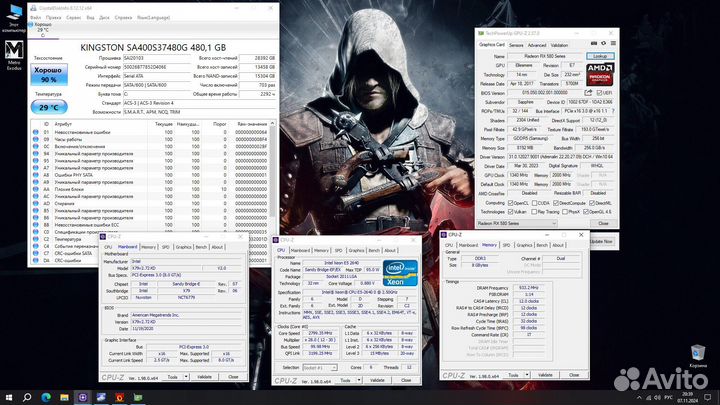
Task: Toggle the OpenGL 4.6 checkbox
Action: (x=586, y=212)
